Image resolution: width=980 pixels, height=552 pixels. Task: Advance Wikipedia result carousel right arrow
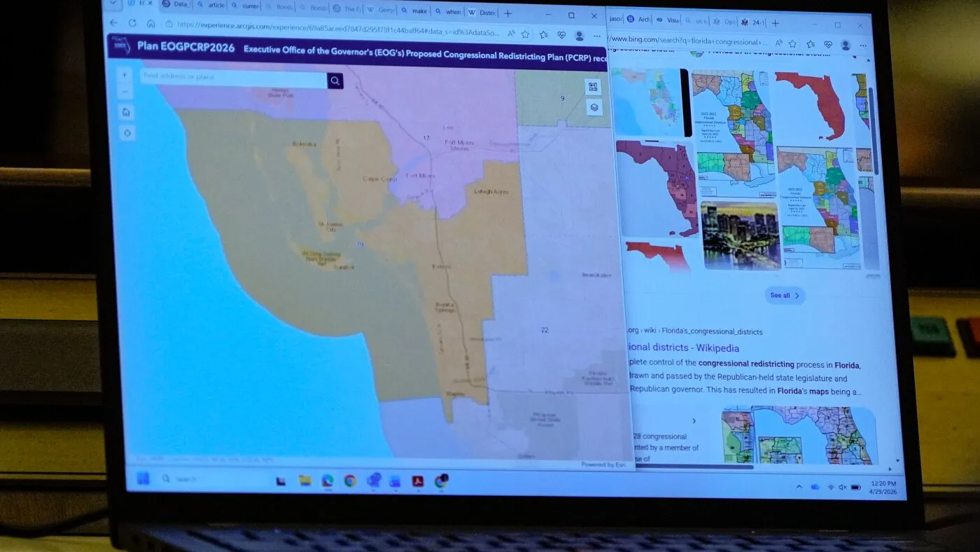coord(694,421)
